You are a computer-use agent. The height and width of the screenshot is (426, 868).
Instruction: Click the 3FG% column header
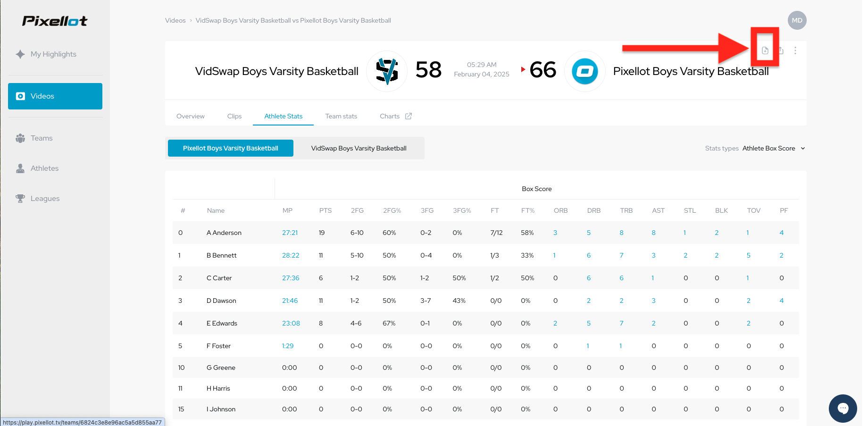coord(462,210)
